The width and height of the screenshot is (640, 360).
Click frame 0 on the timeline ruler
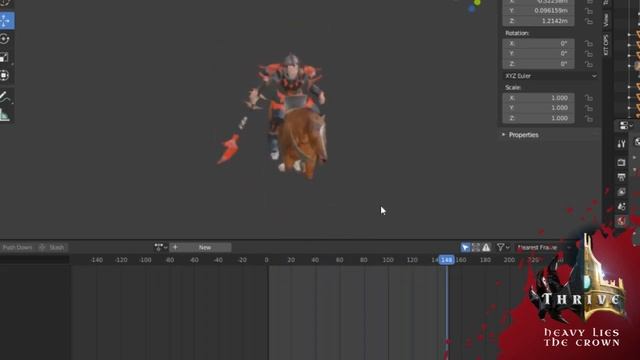click(266, 260)
